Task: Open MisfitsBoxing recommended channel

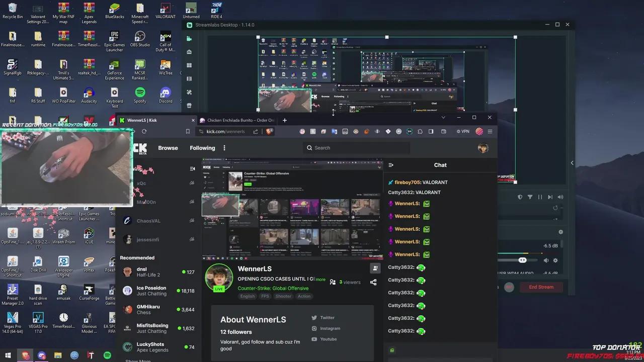Action: coord(158,328)
